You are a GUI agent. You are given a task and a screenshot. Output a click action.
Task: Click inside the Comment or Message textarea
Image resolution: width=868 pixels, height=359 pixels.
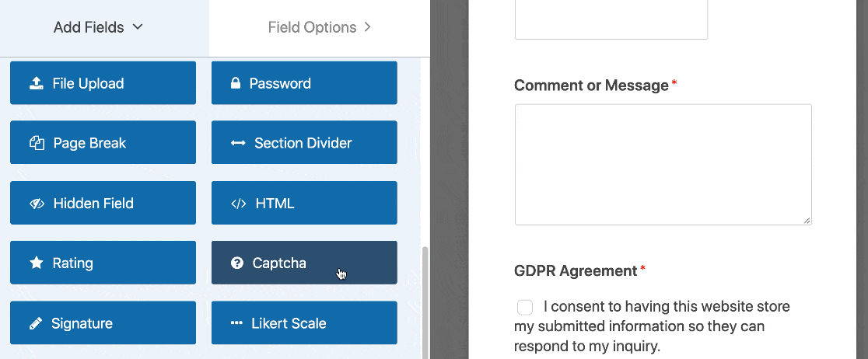point(663,165)
